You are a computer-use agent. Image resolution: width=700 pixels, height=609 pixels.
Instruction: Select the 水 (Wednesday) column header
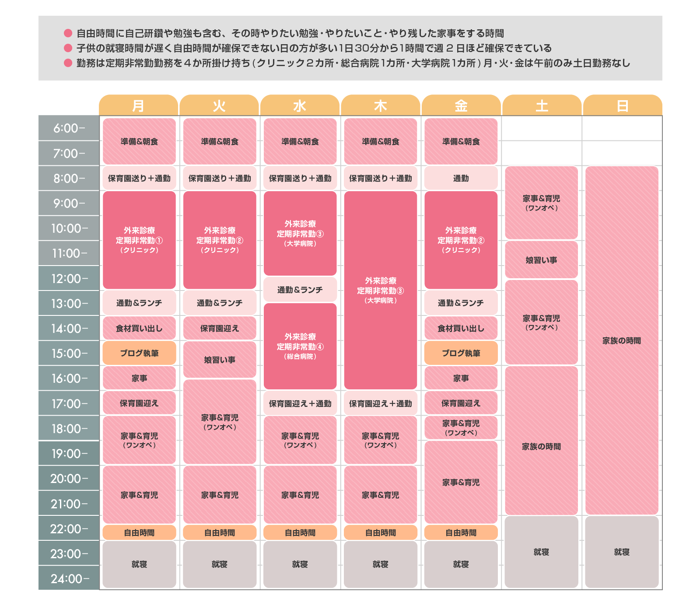coord(300,105)
